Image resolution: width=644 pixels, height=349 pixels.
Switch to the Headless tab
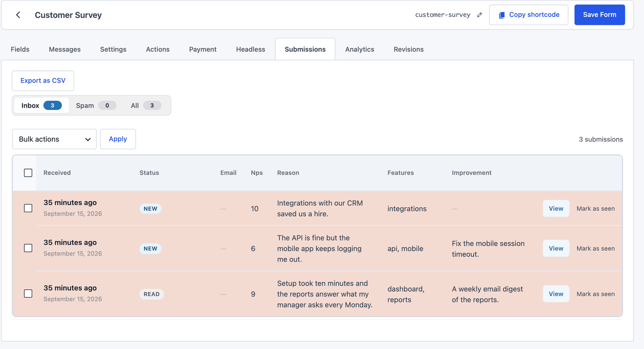(251, 49)
